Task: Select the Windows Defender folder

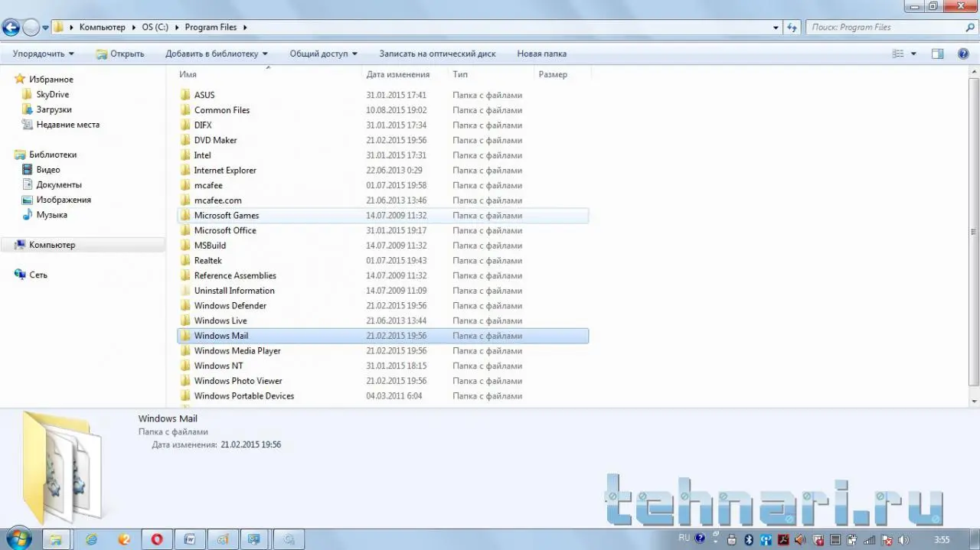Action: click(230, 306)
